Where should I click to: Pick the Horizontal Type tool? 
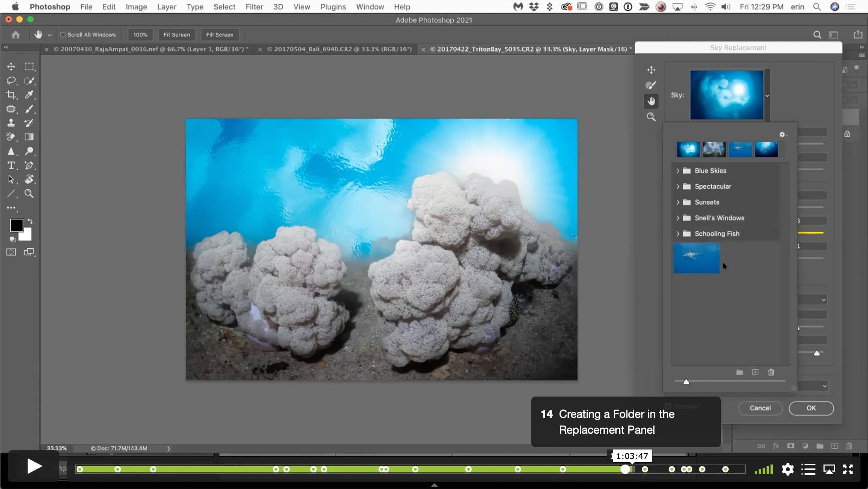point(11,165)
